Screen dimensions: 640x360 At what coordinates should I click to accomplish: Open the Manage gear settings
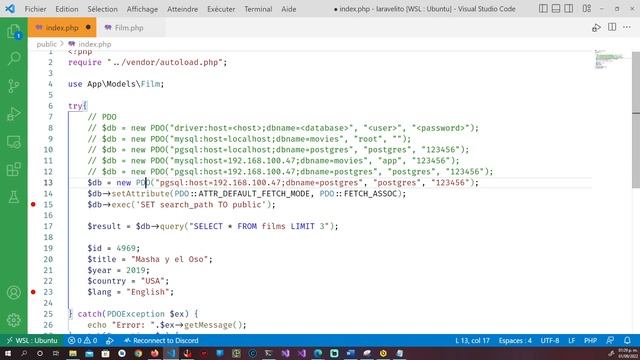click(14, 320)
